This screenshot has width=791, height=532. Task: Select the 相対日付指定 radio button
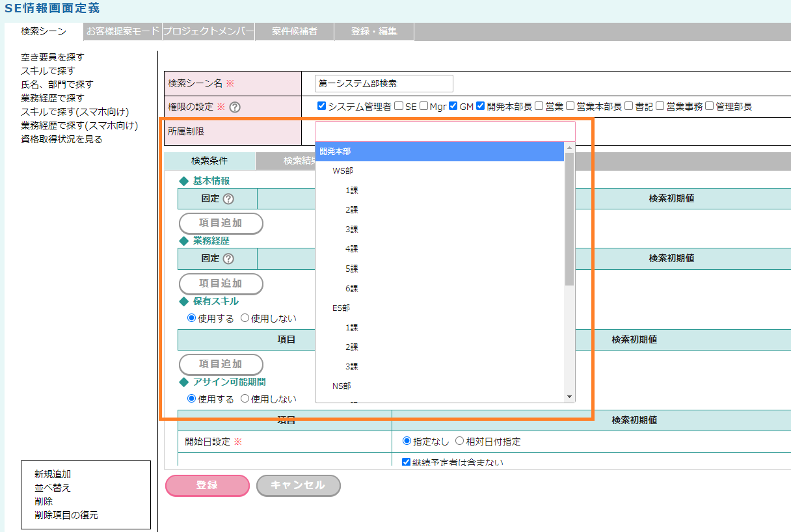click(459, 442)
